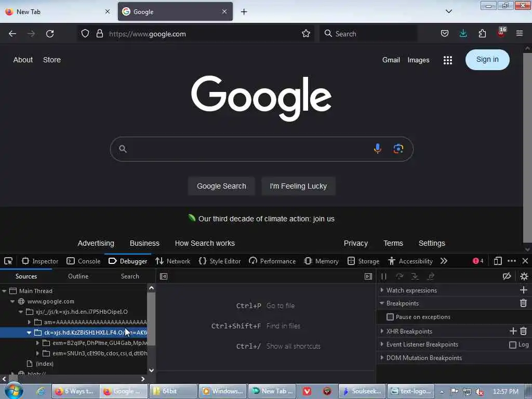Image resolution: width=532 pixels, height=399 pixels.
Task: Show more devtools tabs chevron
Action: point(444,261)
